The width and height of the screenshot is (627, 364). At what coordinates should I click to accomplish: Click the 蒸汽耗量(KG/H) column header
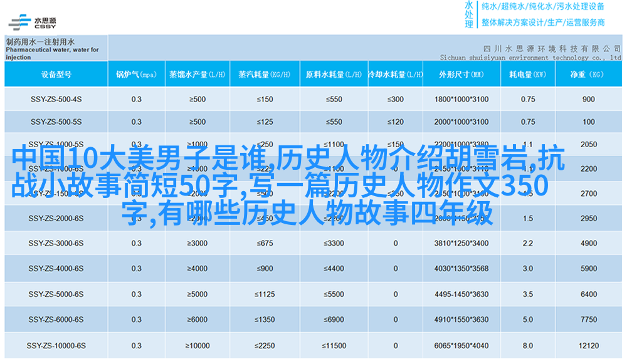[265, 75]
